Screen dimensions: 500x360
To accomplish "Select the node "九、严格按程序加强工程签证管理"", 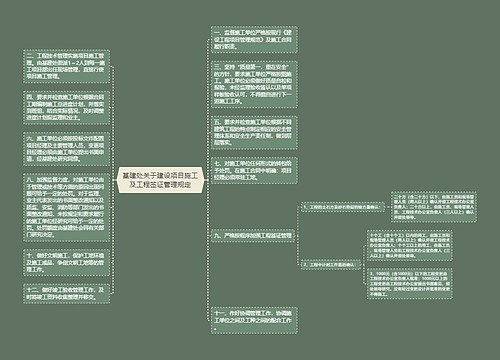I will tap(253, 235).
